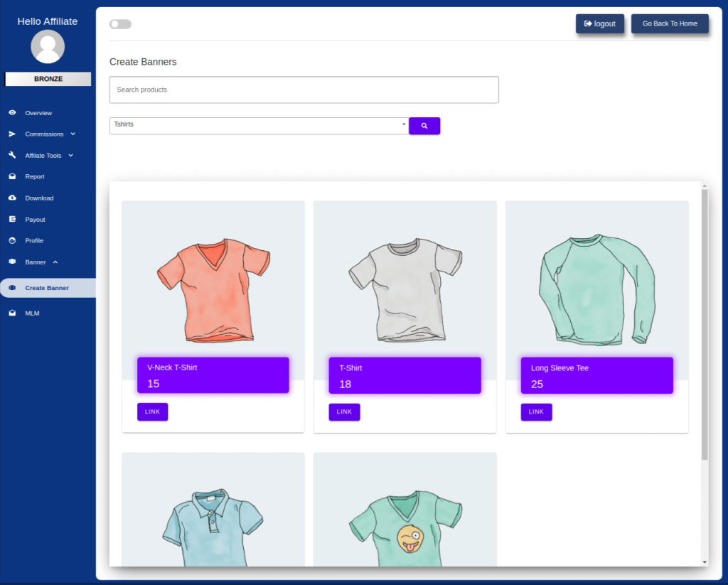The height and width of the screenshot is (585, 728).
Task: Flip the toggle switch at top left
Action: [x=120, y=23]
